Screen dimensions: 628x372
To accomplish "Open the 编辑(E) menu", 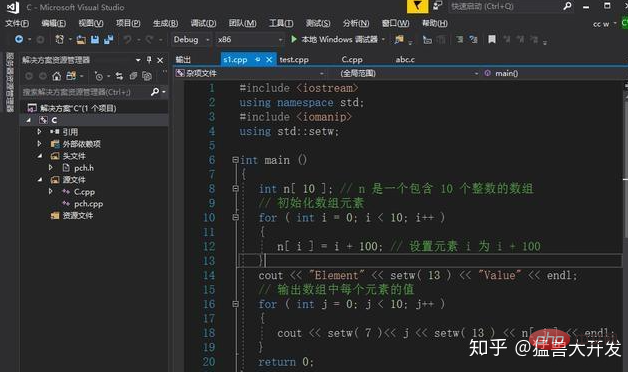I will point(54,23).
